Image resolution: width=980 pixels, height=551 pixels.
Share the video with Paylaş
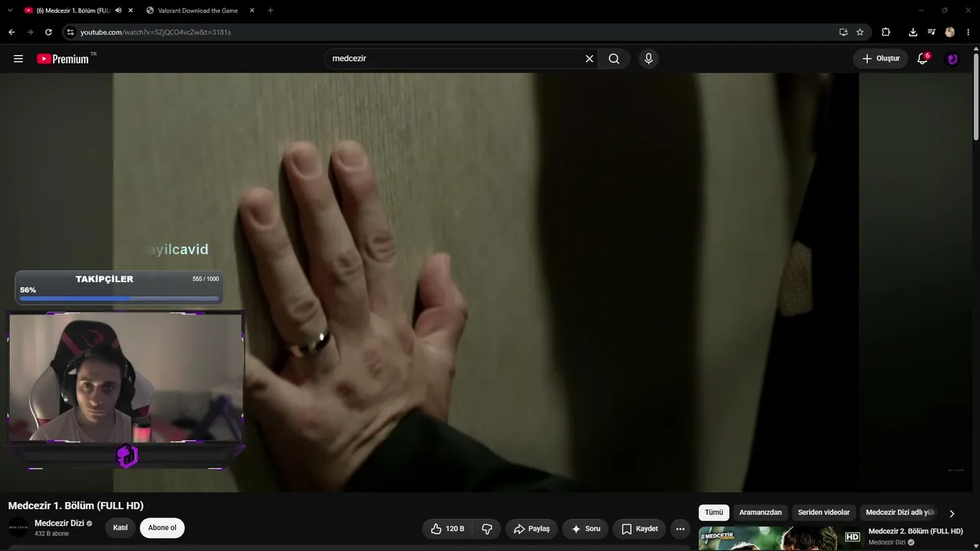tap(531, 529)
